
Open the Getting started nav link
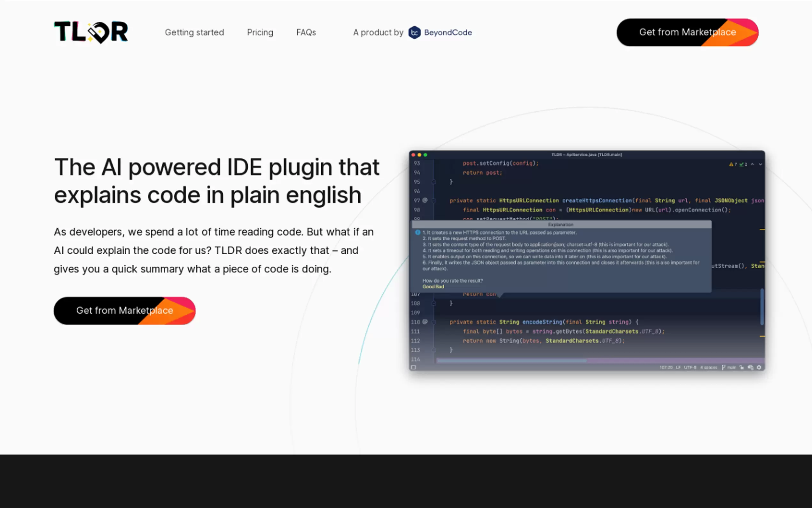point(194,33)
